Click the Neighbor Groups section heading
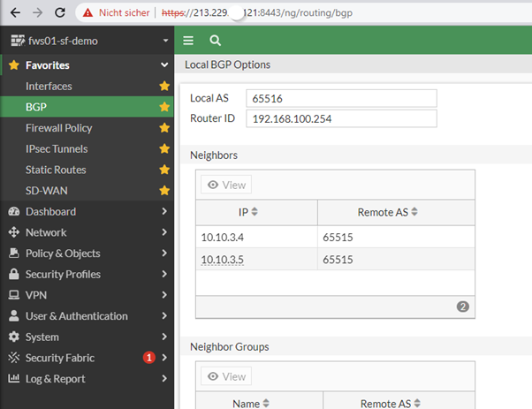This screenshot has width=532, height=409. click(230, 347)
